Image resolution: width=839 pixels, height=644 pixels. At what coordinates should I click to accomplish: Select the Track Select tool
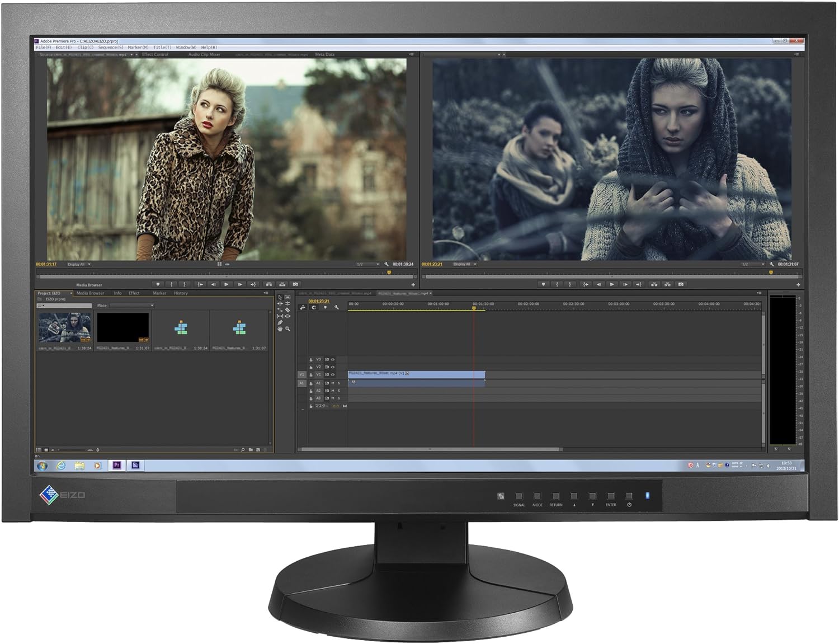[x=287, y=297]
